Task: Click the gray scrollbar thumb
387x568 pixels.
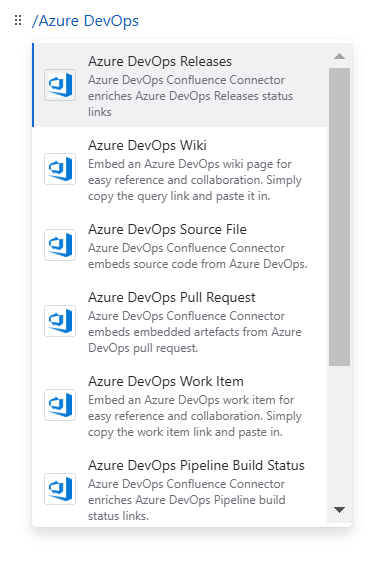Action: pos(340,217)
